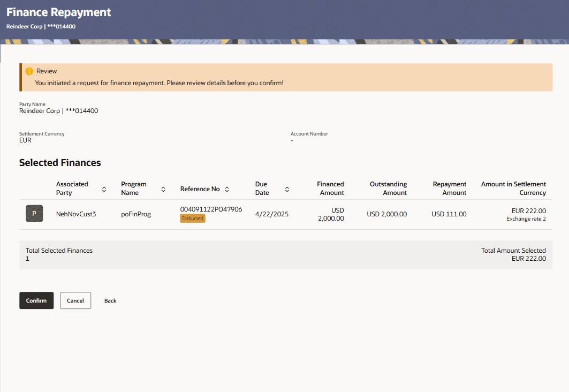Viewport: 569px width, 392px height.
Task: Confirm the finance repayment request
Action: tap(36, 300)
